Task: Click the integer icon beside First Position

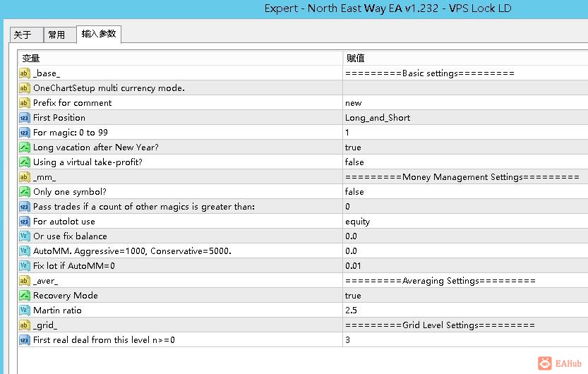Action: click(x=25, y=118)
